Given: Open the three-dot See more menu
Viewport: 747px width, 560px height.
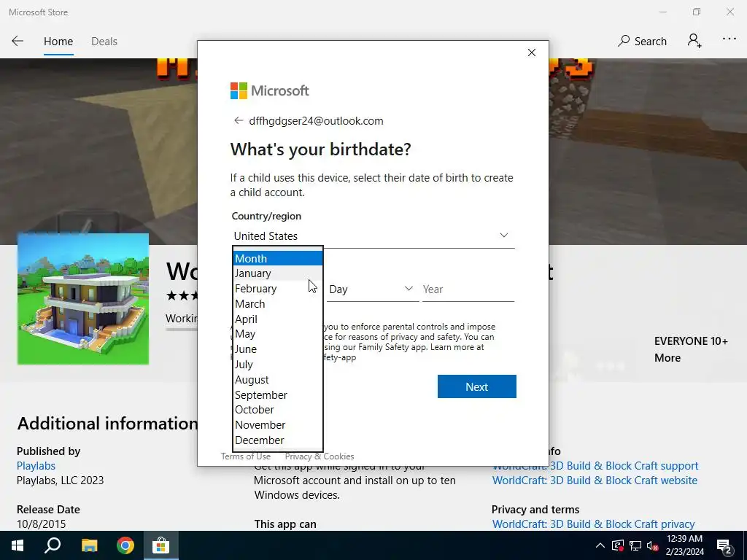Looking at the screenshot, I should point(729,39).
